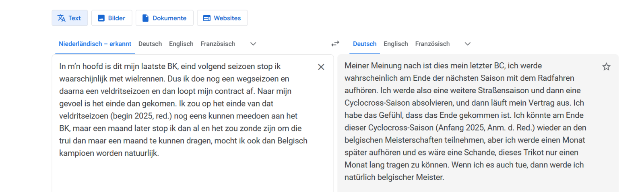
Task: Select the Niederländisch – erkannt source tab
Action: click(x=95, y=44)
